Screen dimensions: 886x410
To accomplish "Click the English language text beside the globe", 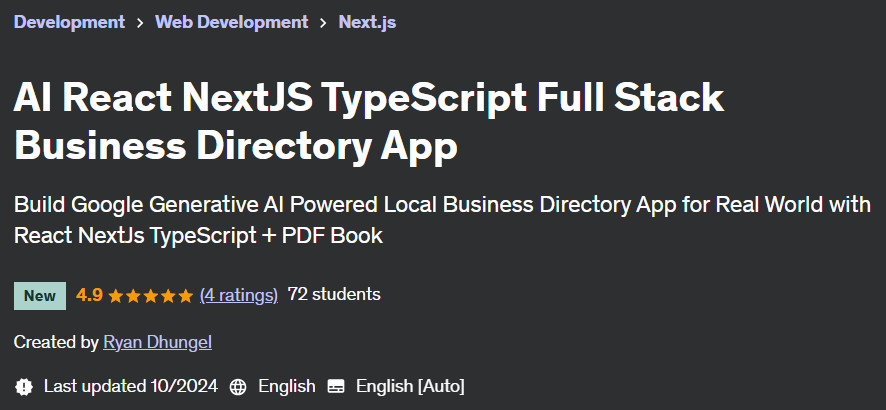I will (x=286, y=386).
